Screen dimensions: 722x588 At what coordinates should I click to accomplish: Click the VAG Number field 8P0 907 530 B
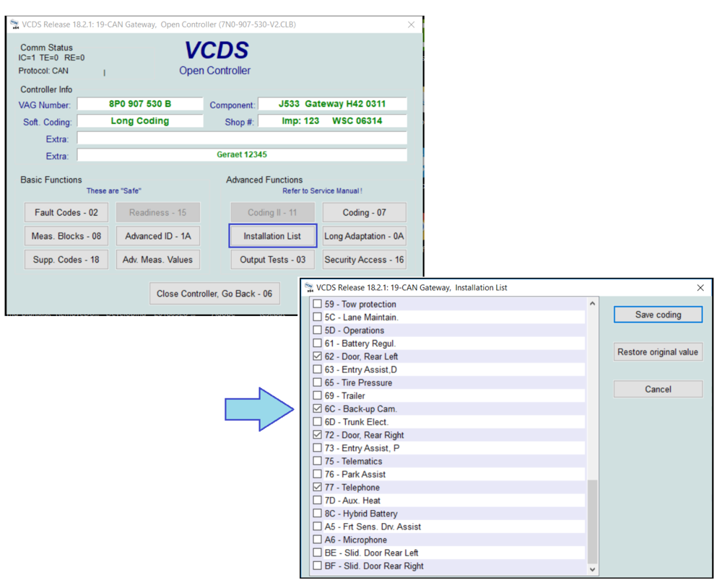click(140, 104)
